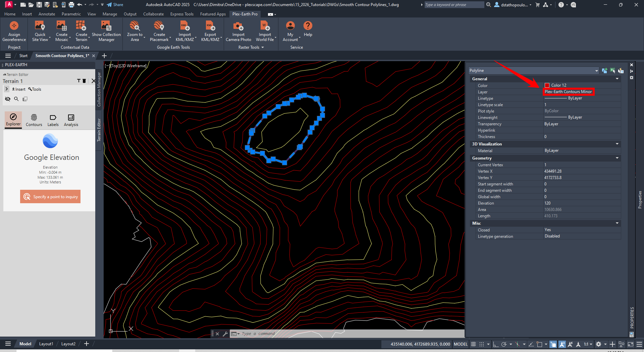Collapse the Geometry section in Properties
The image size is (644, 352).
(x=617, y=158)
